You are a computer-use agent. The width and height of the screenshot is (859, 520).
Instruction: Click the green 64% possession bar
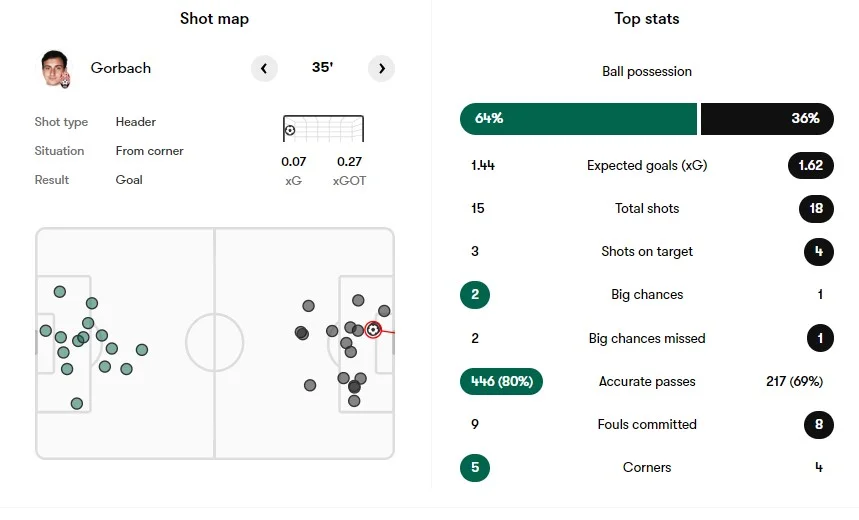click(x=578, y=118)
